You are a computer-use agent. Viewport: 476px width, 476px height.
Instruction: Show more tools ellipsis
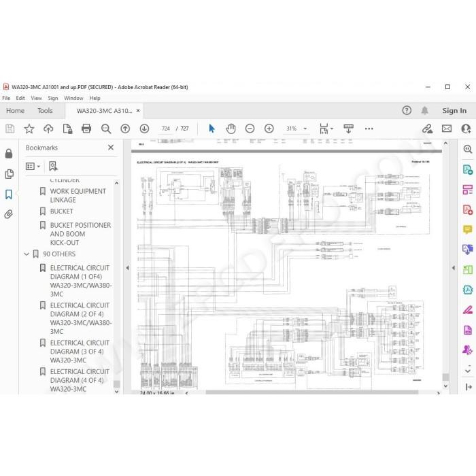[369, 129]
